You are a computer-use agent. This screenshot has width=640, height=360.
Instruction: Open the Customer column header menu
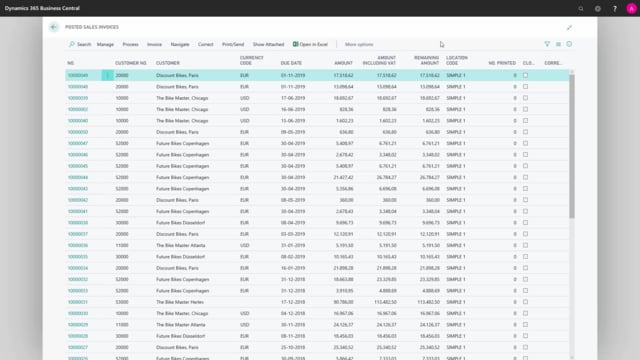pos(168,63)
